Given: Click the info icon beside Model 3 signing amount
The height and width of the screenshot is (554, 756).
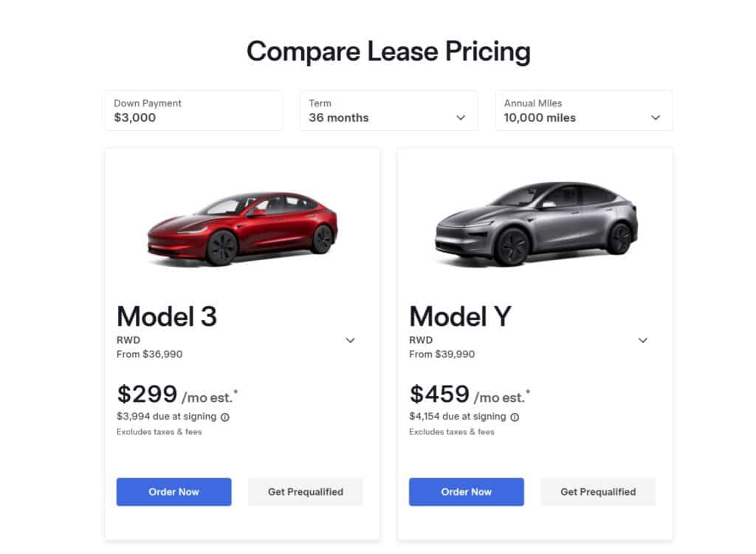Looking at the screenshot, I should pyautogui.click(x=225, y=417).
